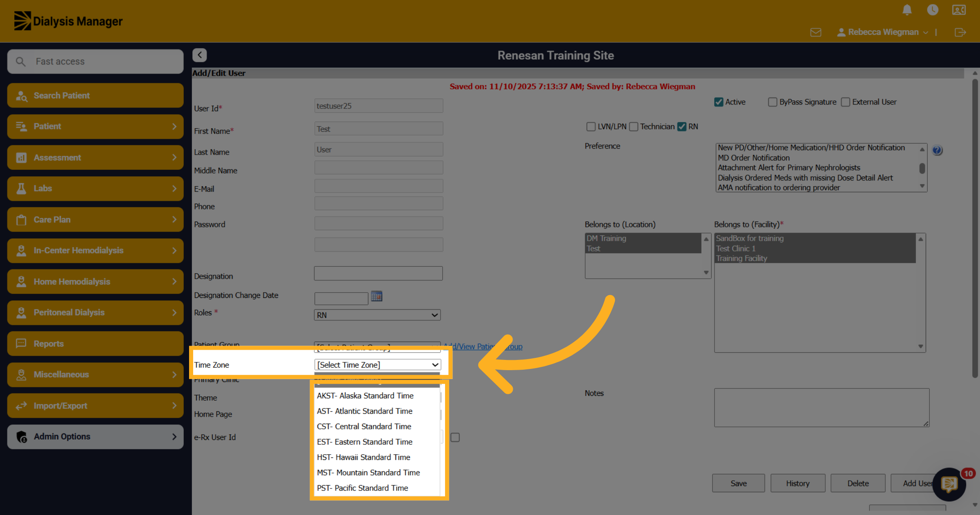Tick the Technician checkbox
This screenshot has width=980, height=515.
pyautogui.click(x=634, y=127)
